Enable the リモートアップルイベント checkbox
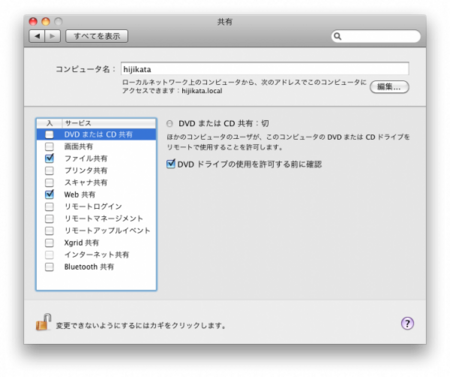The width and height of the screenshot is (450, 377). 49,230
